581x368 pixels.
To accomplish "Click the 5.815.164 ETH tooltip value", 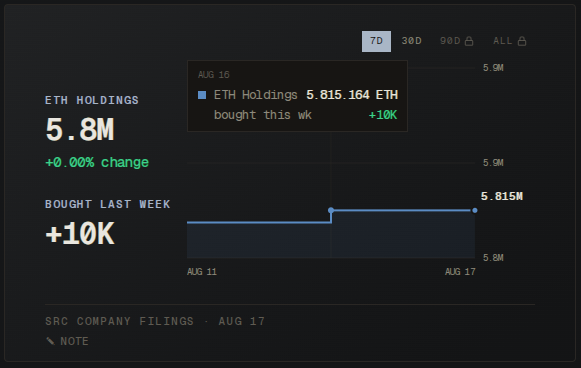I will 352,95.
